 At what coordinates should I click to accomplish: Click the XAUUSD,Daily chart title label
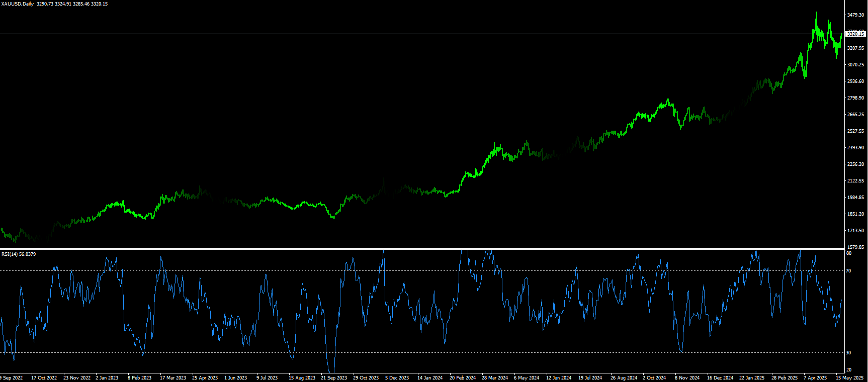tap(17, 4)
